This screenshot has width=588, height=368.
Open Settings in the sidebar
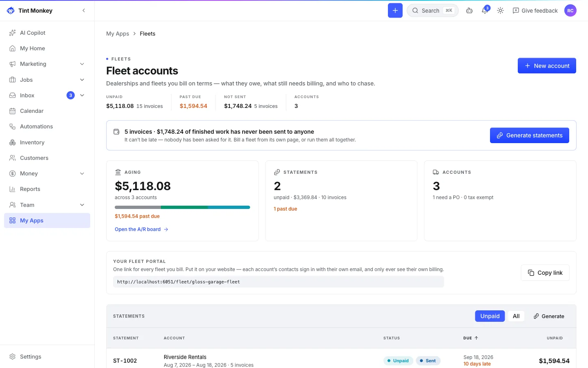click(47, 357)
